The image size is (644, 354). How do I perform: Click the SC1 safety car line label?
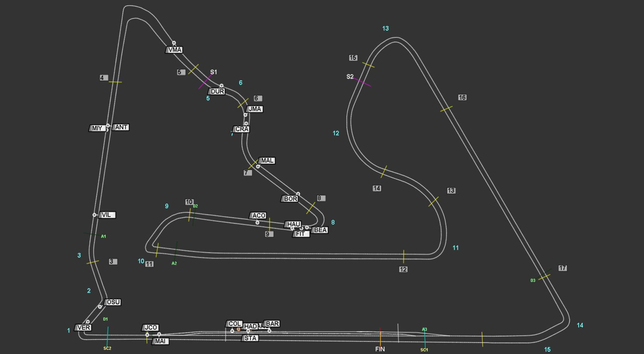tap(424, 350)
